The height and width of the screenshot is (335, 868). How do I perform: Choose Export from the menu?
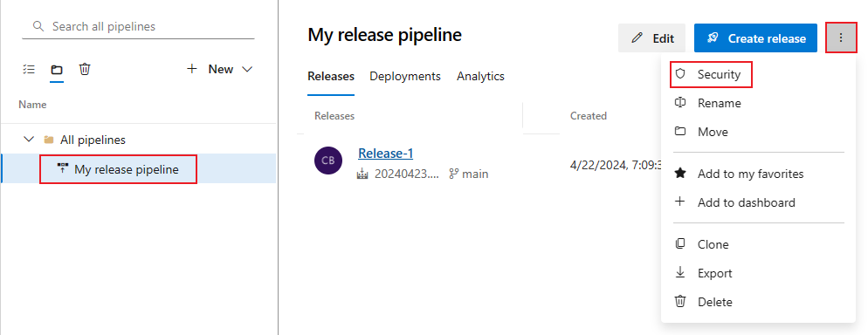coord(758,273)
